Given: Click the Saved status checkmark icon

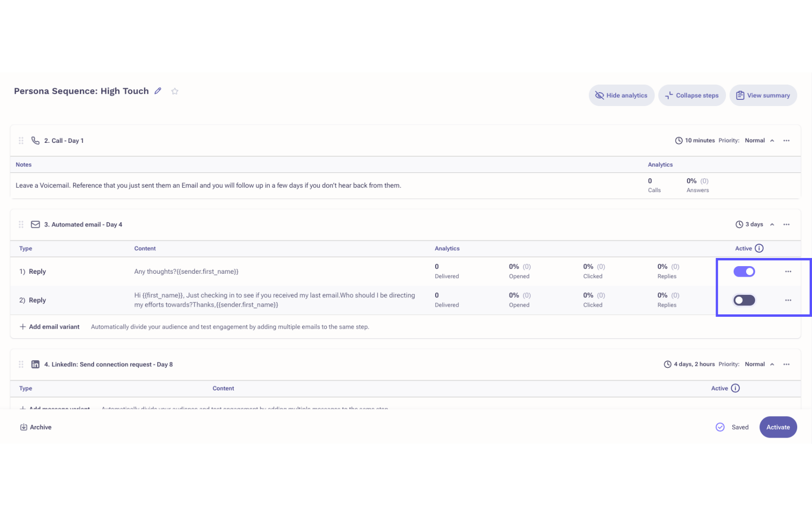Looking at the screenshot, I should click(x=720, y=427).
